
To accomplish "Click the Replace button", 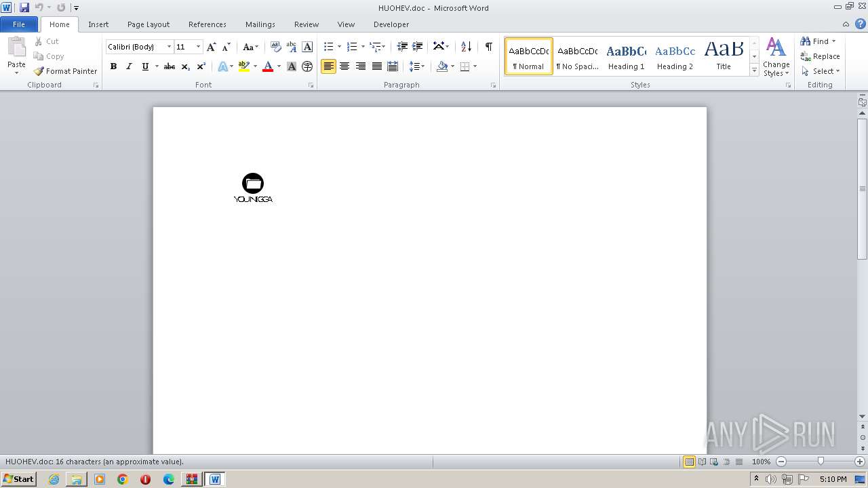I will click(x=820, y=56).
